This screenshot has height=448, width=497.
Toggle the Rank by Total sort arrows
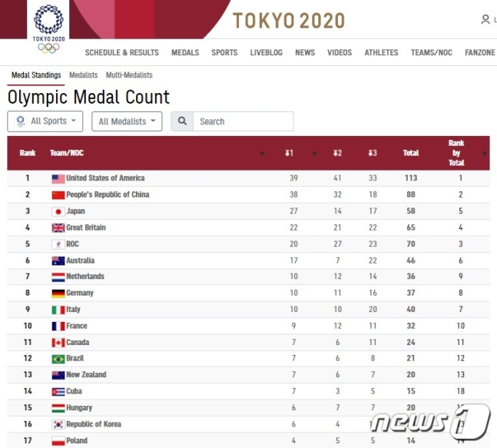[484, 154]
